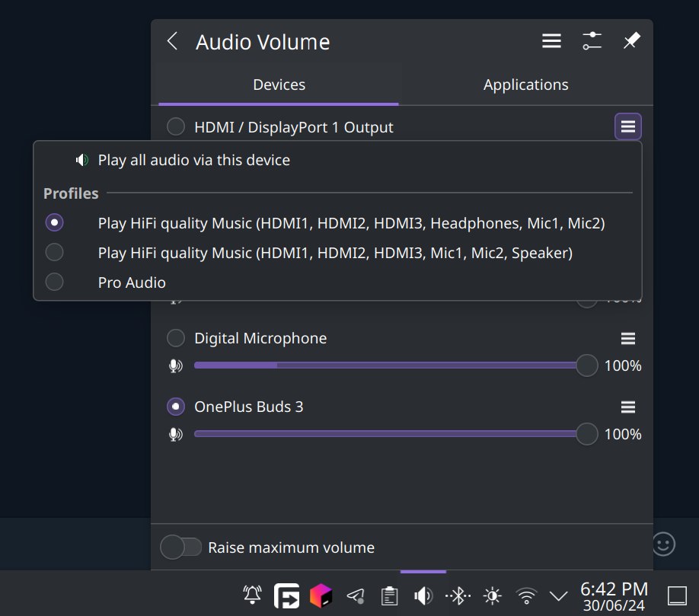Select Digital Microphone as default device
The image size is (699, 616).
coord(175,337)
